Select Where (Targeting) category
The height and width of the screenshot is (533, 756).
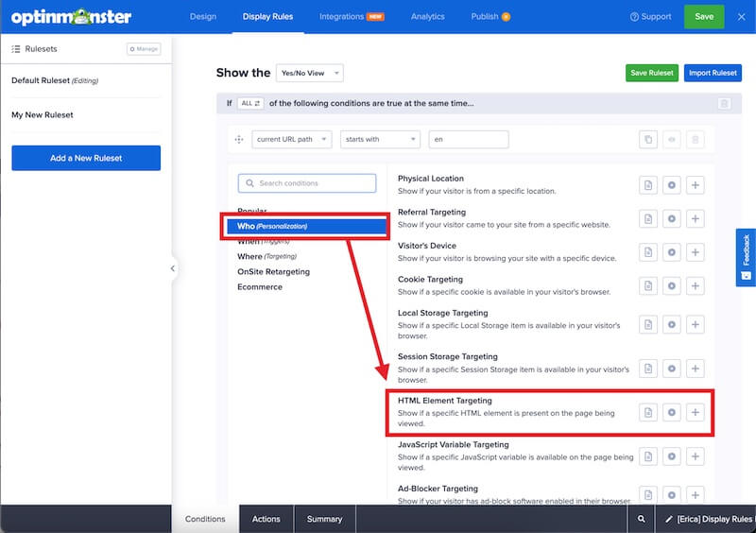click(x=266, y=257)
